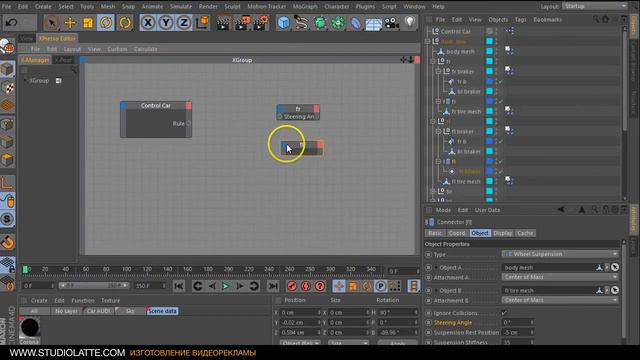Click the Control Car node title
Screen dimensions: 640x360
click(156, 105)
